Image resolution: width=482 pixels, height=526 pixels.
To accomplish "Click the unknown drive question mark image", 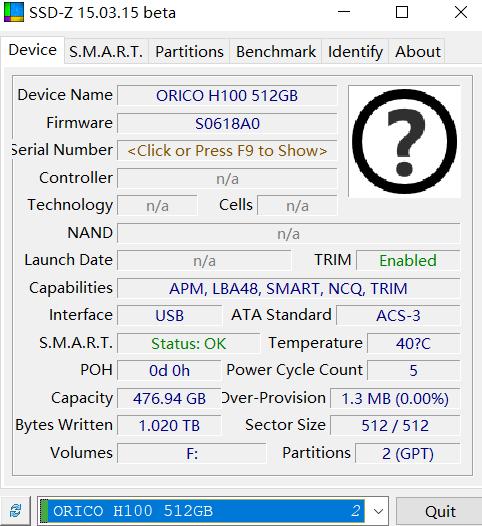I will [405, 142].
